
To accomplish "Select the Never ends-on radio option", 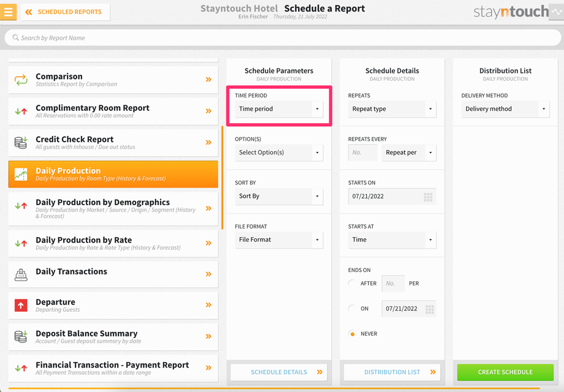I will pyautogui.click(x=352, y=334).
